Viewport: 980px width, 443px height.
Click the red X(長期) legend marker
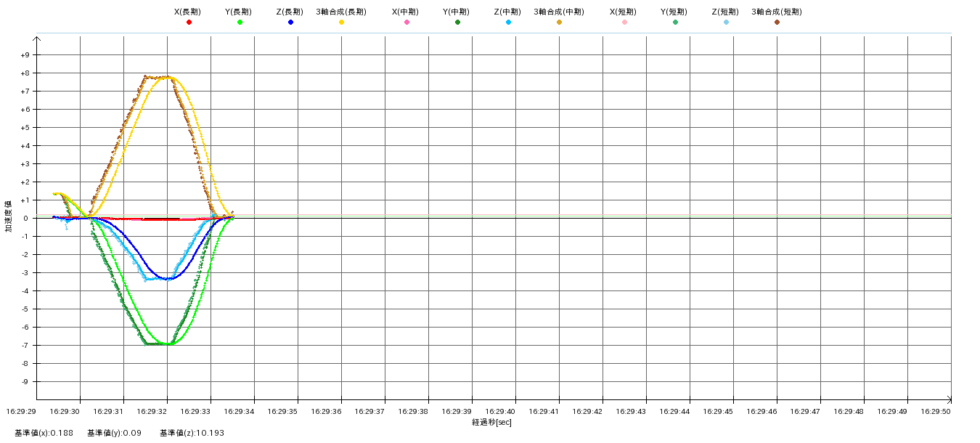point(189,23)
